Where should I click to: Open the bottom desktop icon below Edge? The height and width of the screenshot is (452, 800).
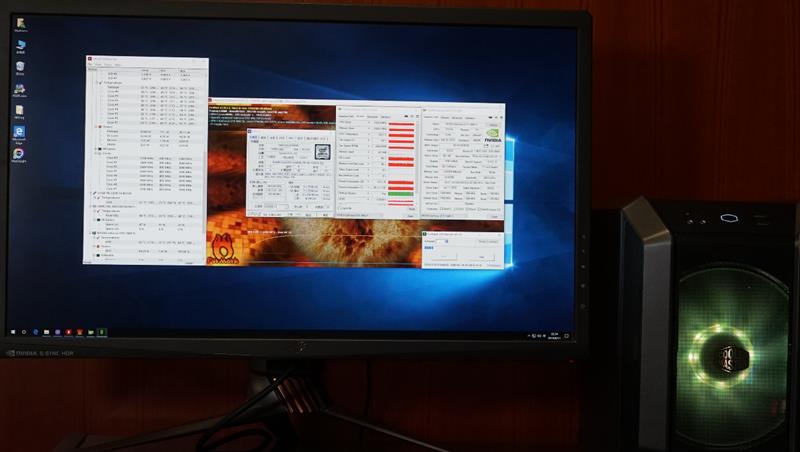coord(18,155)
